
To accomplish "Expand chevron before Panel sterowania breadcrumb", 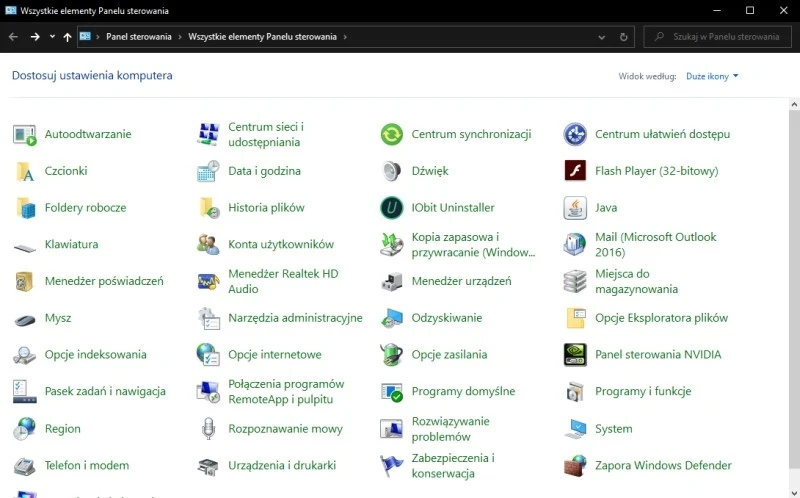I will pyautogui.click(x=98, y=37).
